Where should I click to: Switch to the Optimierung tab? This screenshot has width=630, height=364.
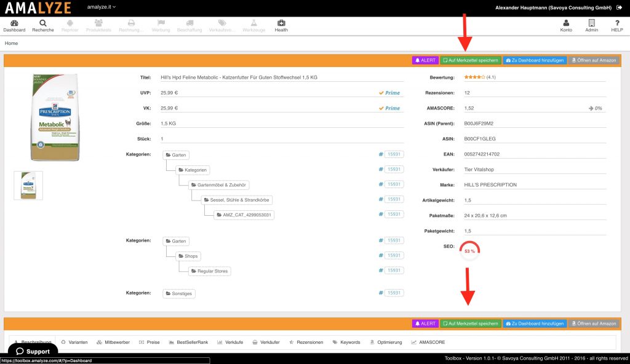click(x=386, y=342)
